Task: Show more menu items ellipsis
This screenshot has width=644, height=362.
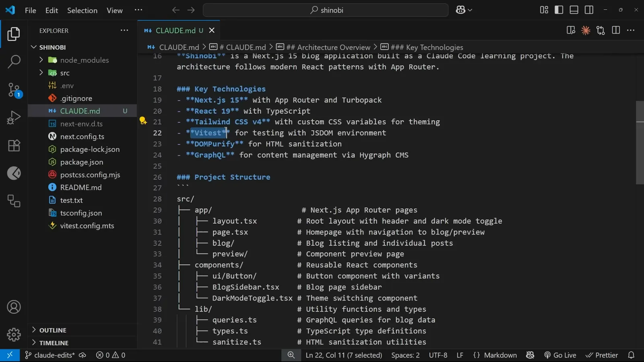Action: tap(138, 10)
